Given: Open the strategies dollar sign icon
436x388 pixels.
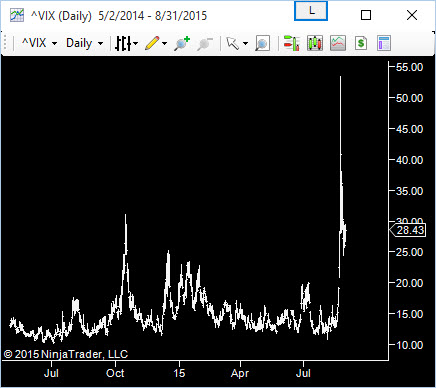Looking at the screenshot, I should click(x=361, y=43).
